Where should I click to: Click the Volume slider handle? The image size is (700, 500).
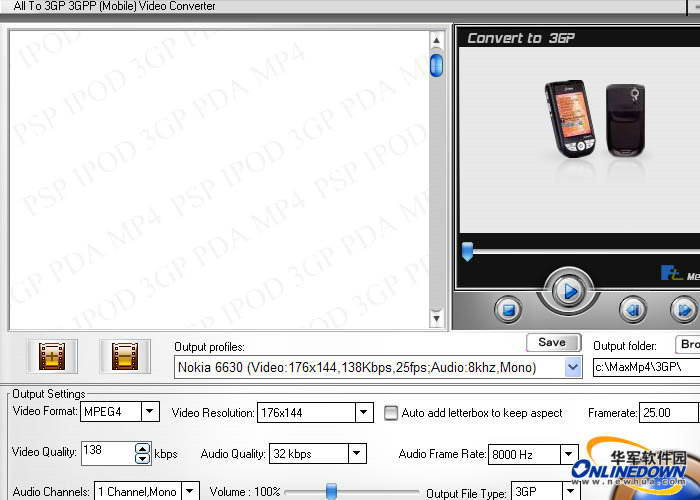point(331,491)
